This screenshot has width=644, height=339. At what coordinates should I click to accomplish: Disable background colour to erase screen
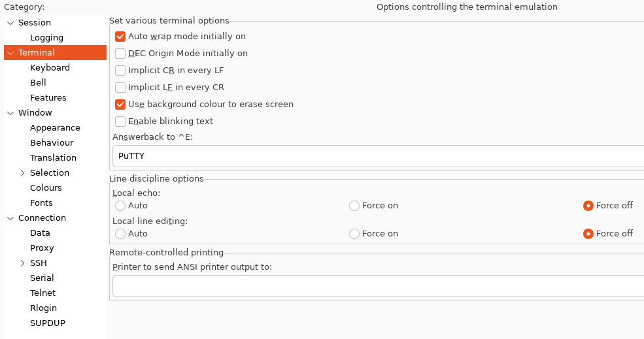(120, 105)
